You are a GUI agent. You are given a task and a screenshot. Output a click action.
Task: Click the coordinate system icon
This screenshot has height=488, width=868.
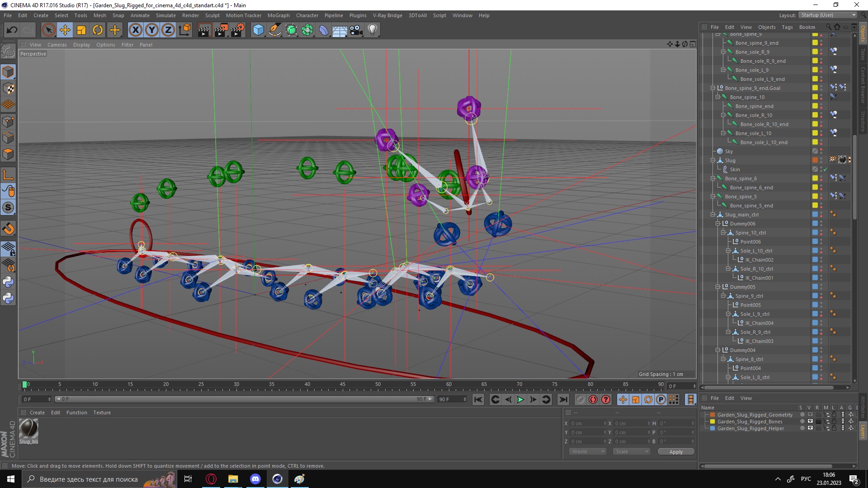[x=184, y=30]
